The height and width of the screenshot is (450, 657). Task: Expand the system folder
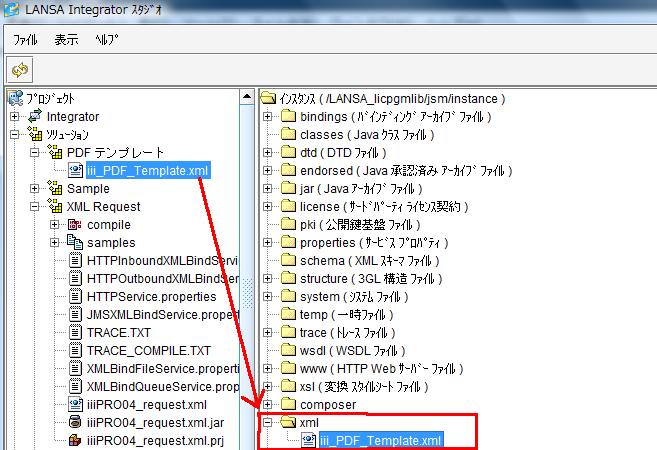(x=268, y=297)
